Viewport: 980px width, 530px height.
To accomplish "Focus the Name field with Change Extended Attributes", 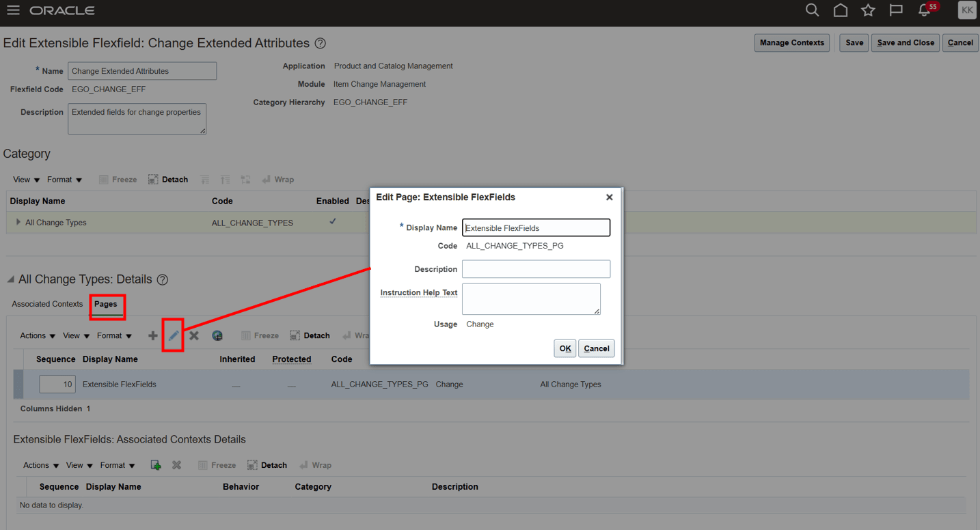I will [x=142, y=71].
